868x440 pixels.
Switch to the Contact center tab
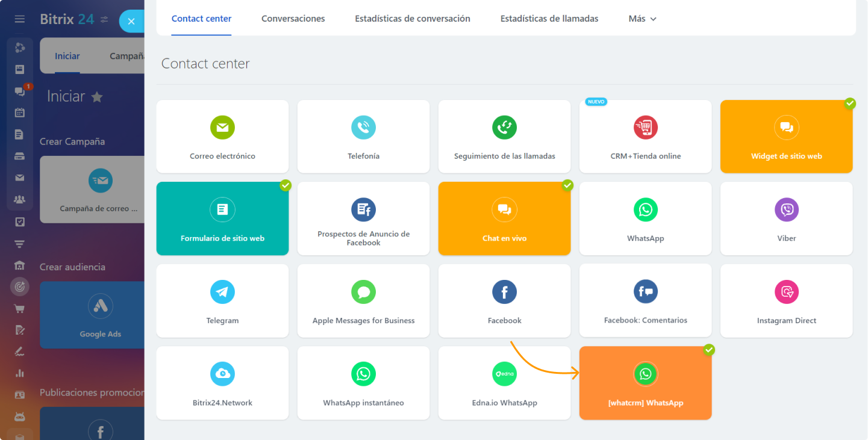click(201, 19)
